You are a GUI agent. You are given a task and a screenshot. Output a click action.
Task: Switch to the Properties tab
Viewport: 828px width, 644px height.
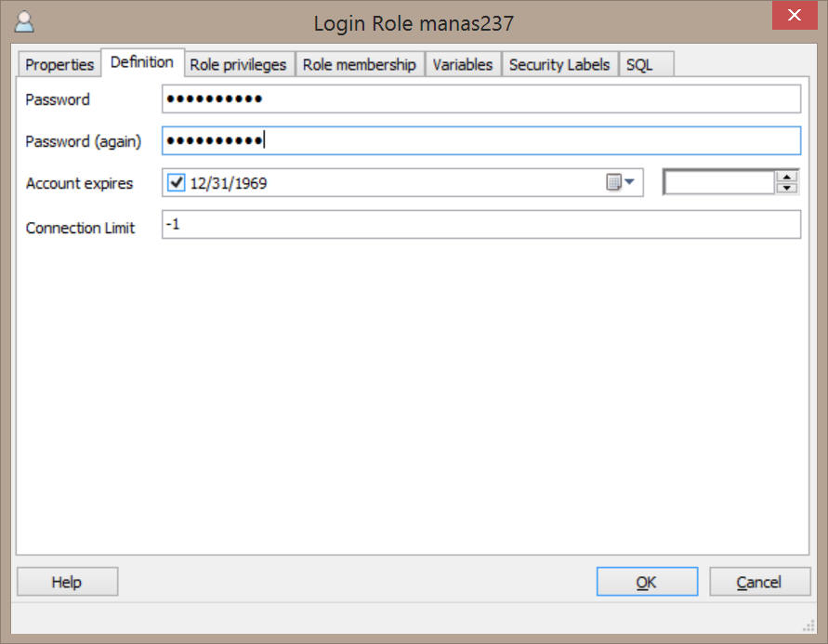tap(59, 64)
